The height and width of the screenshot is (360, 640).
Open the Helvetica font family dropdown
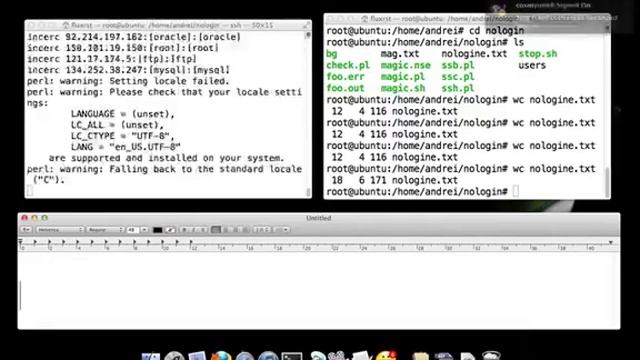click(60, 230)
